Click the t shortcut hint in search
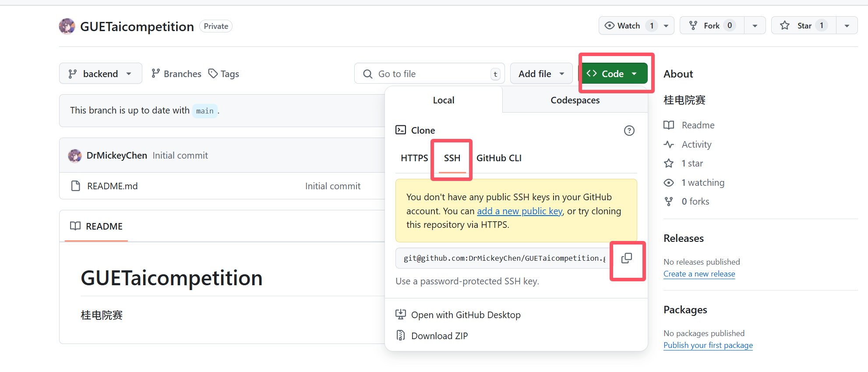Screen dimensions: 868x372 click(x=495, y=74)
